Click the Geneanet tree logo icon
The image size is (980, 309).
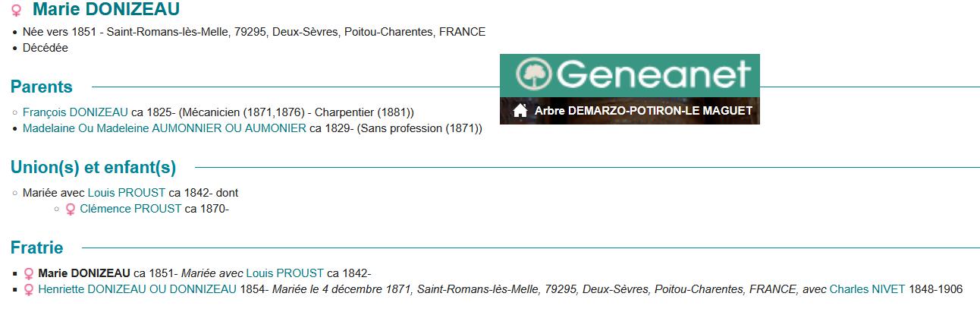535,74
